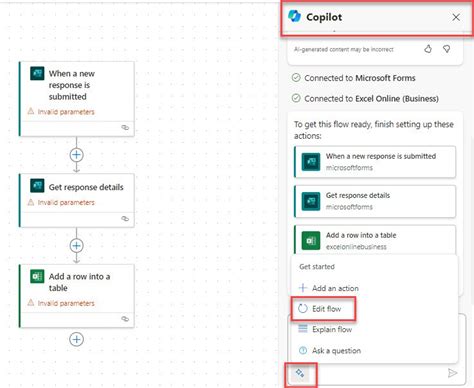Add a step below 'Add a row into a table'

click(x=76, y=339)
